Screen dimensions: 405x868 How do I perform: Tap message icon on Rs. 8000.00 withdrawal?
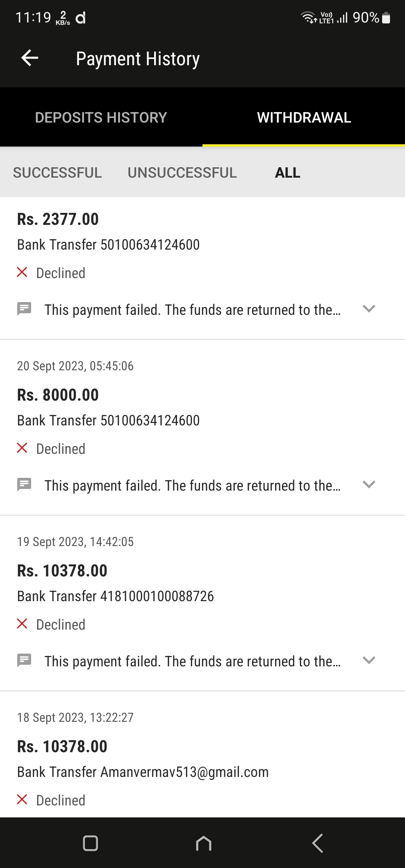[24, 485]
